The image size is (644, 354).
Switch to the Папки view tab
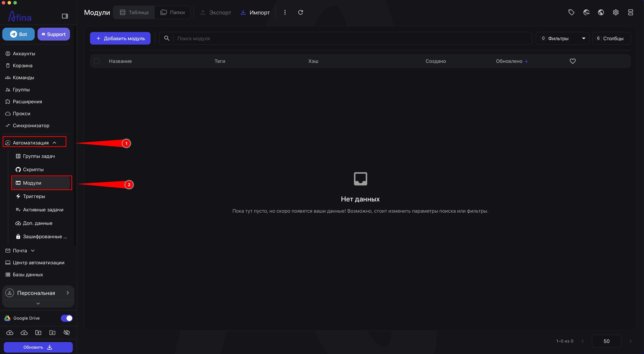click(173, 12)
